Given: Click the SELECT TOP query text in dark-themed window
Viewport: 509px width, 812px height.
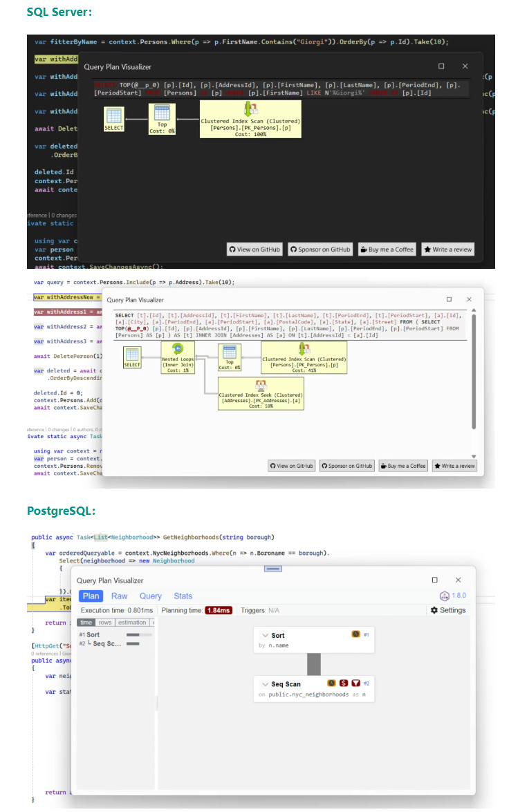Looking at the screenshot, I should 280,88.
